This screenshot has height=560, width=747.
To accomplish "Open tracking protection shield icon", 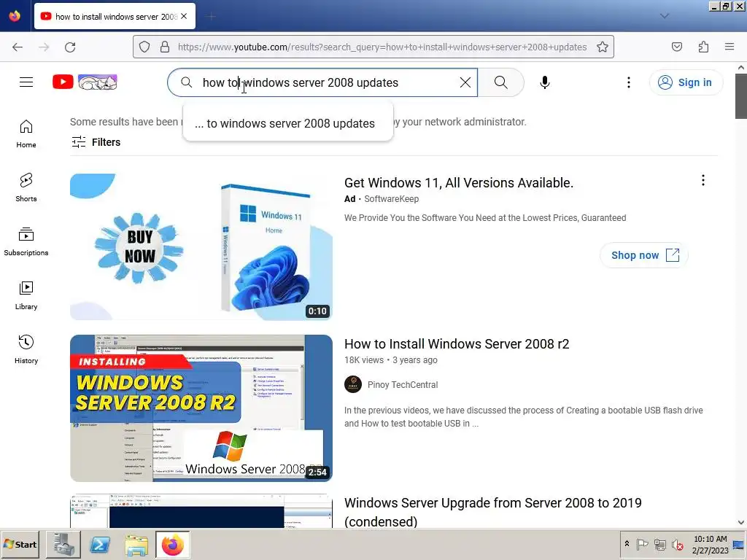I will tap(144, 47).
